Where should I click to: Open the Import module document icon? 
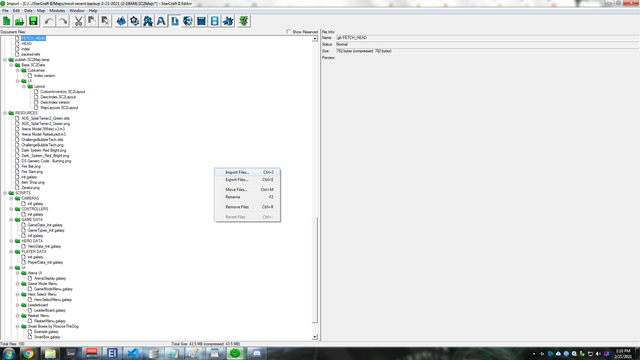(x=175, y=21)
